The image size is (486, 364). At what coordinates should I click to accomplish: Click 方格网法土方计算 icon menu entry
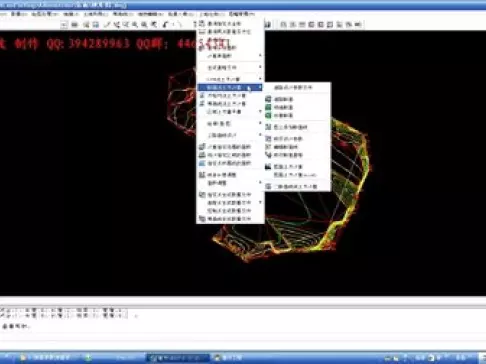(x=223, y=96)
